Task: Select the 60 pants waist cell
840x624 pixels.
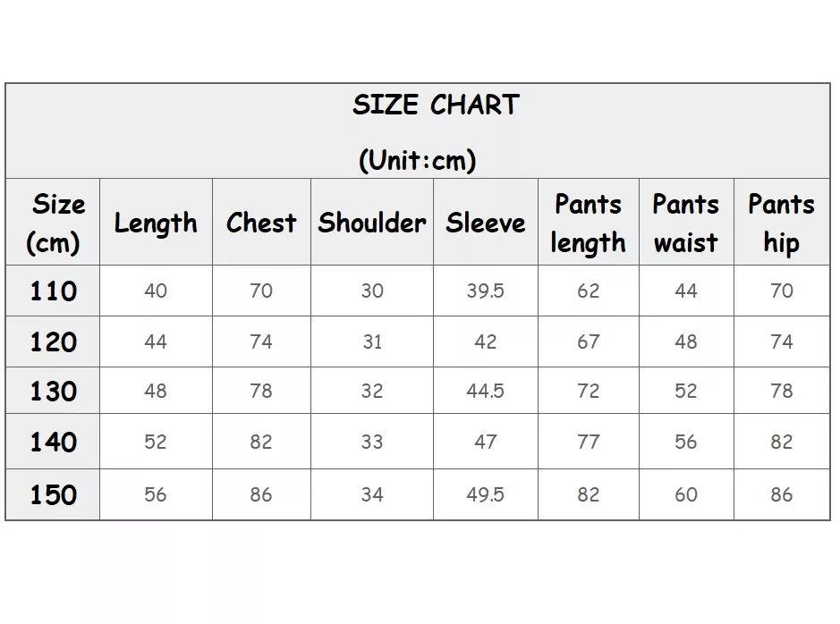Action: [x=686, y=494]
